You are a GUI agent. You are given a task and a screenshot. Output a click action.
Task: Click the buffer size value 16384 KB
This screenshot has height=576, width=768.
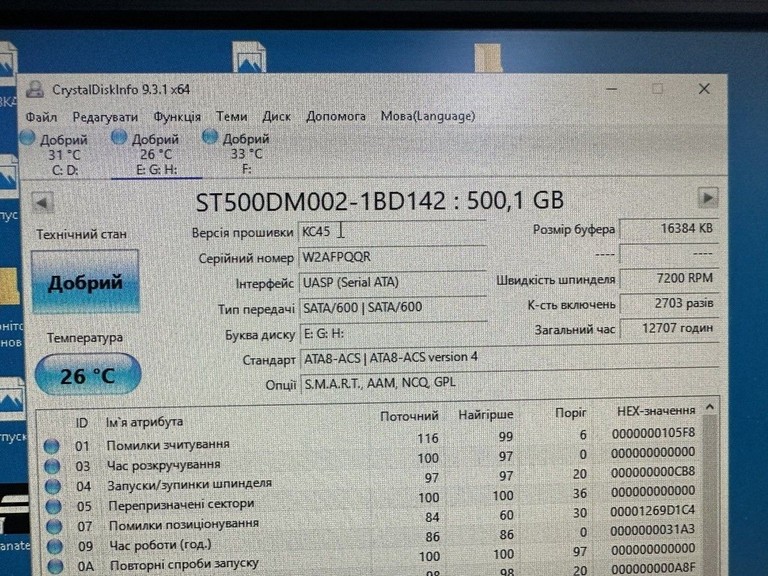tap(669, 229)
